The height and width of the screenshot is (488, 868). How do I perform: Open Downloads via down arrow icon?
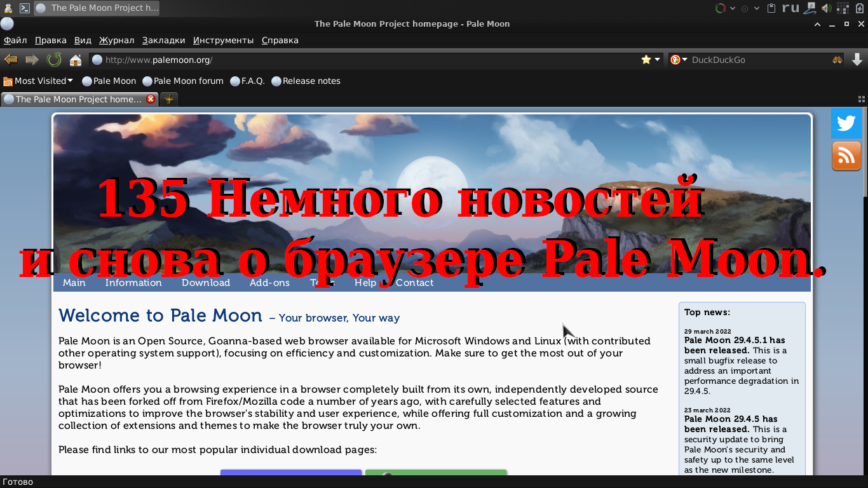point(857,60)
